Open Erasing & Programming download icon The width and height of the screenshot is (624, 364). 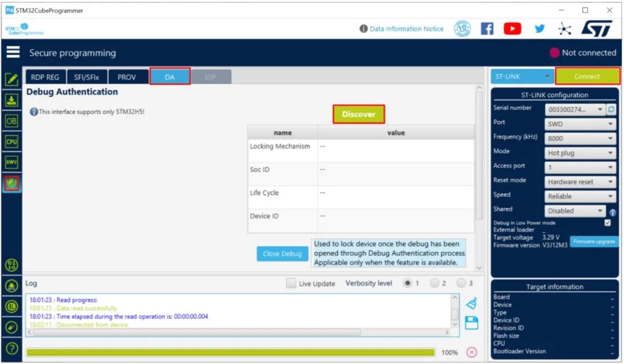(12, 101)
